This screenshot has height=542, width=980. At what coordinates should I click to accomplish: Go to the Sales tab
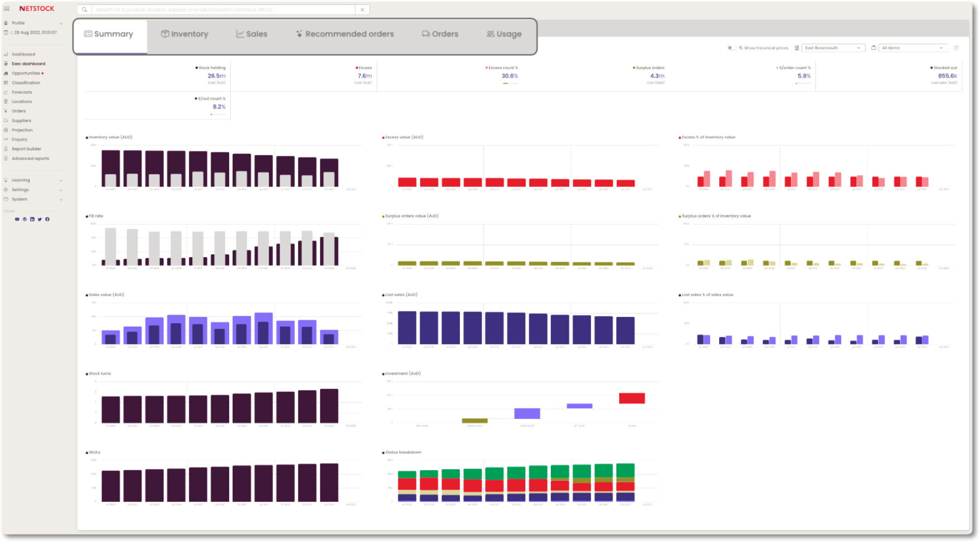click(x=252, y=34)
